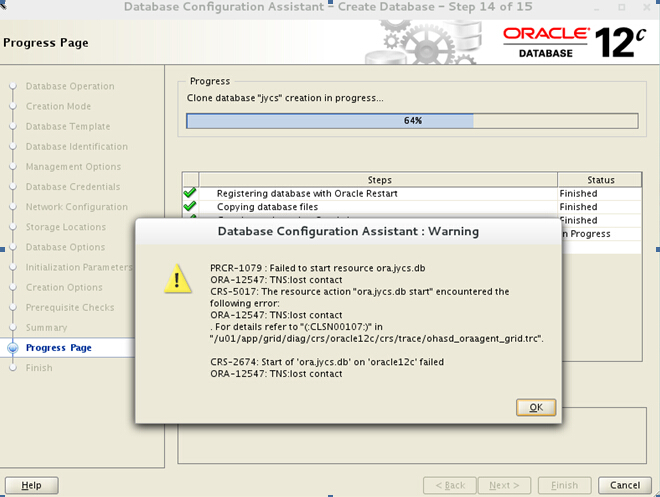Select the Database Identification step

[x=77, y=147]
